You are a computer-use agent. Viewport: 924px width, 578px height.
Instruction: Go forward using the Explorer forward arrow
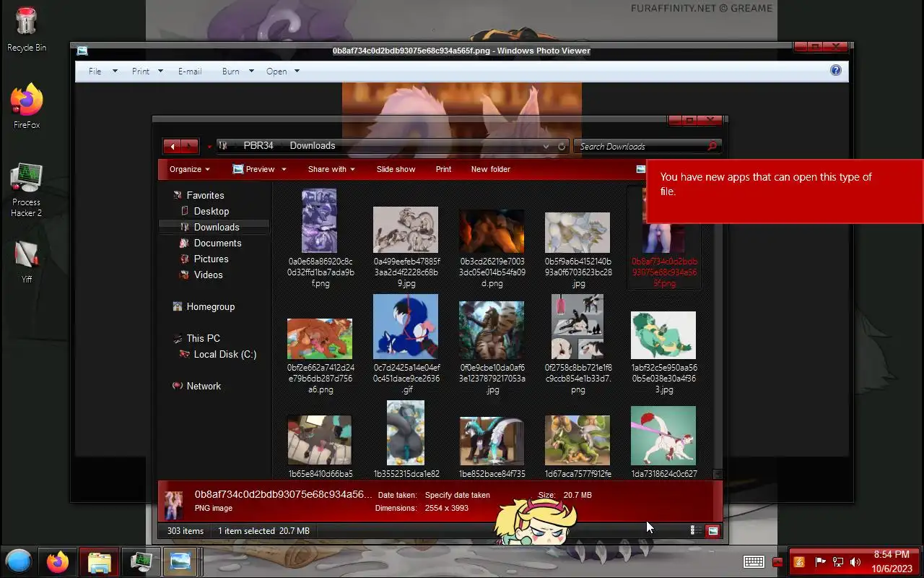click(189, 146)
